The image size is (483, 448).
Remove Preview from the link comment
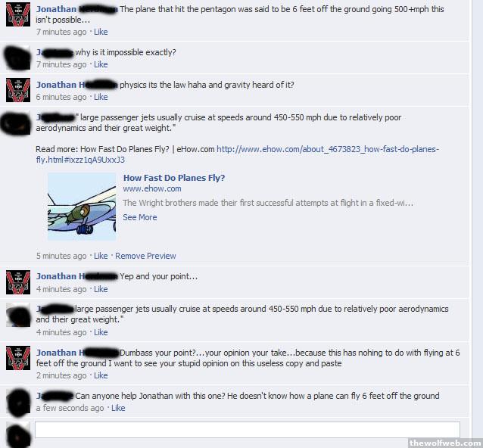(x=145, y=257)
